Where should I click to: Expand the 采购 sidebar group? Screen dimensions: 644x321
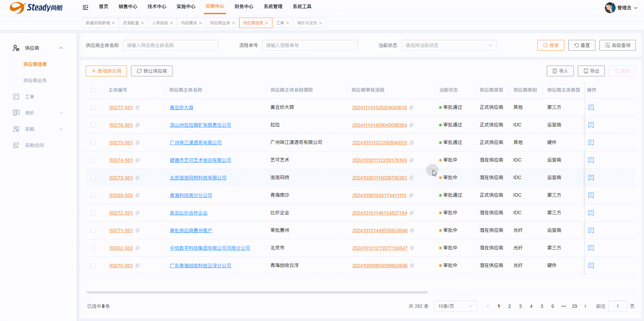click(61, 129)
